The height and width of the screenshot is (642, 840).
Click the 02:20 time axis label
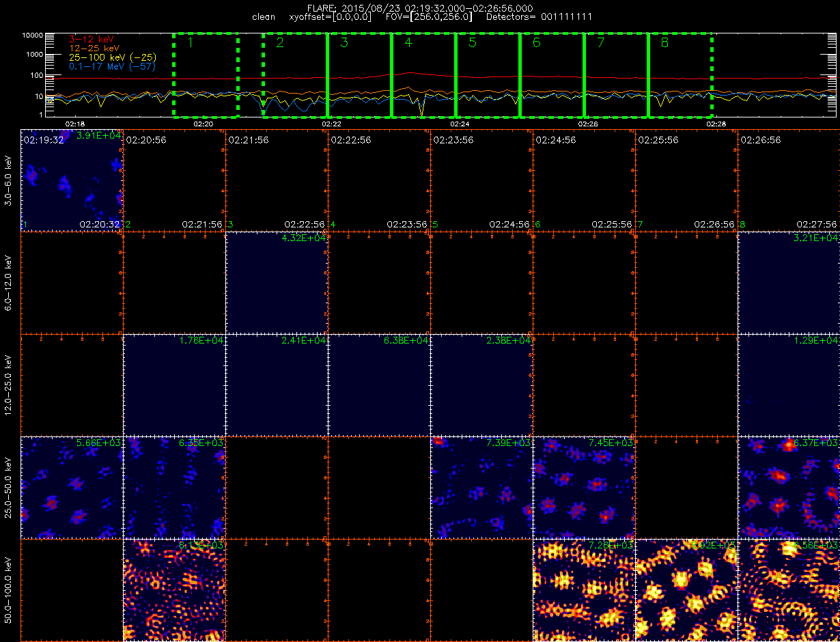tap(204, 124)
